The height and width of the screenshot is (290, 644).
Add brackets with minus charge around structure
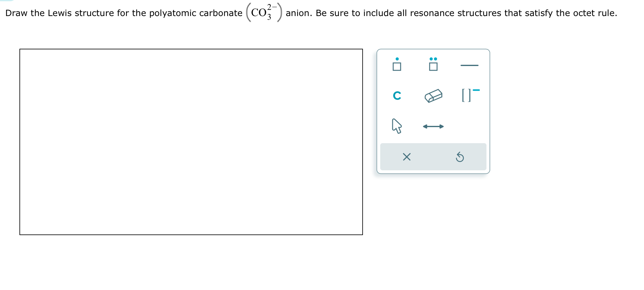pos(470,96)
